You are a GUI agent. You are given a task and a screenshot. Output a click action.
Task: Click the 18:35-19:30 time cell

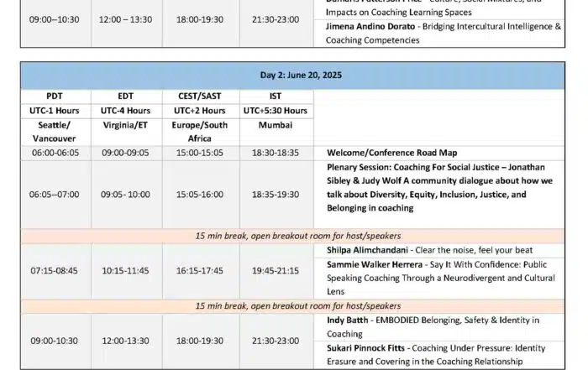276,195
